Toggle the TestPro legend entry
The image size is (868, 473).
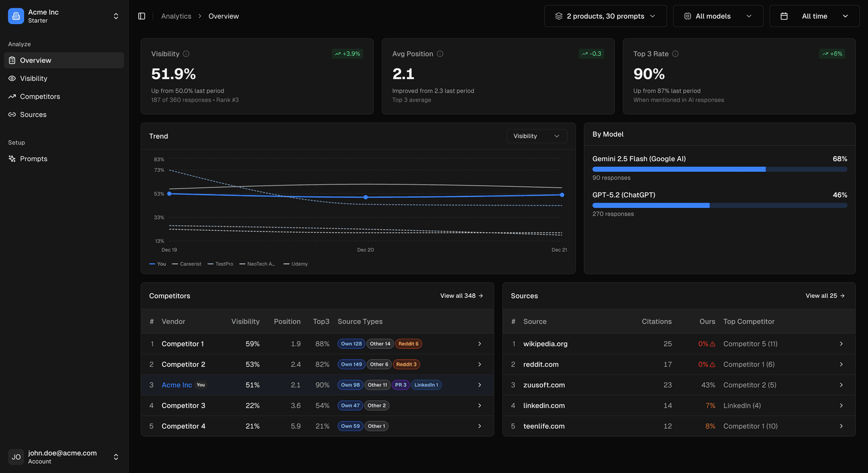(219, 263)
